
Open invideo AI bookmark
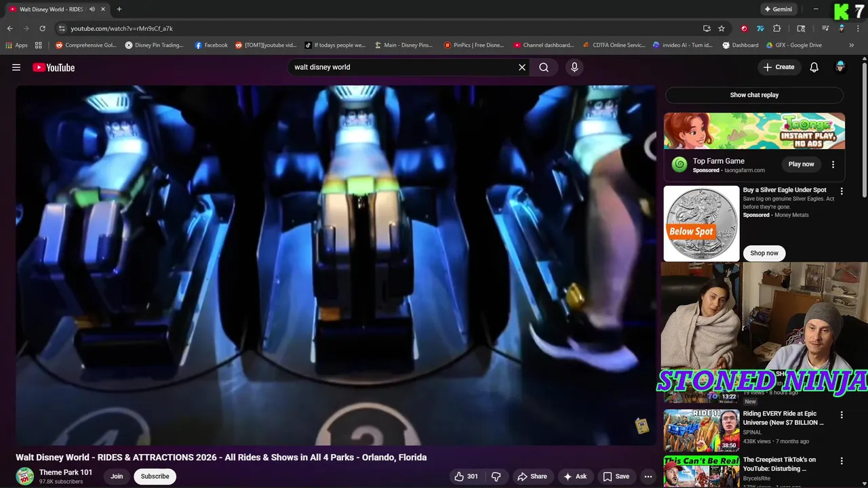click(x=683, y=45)
